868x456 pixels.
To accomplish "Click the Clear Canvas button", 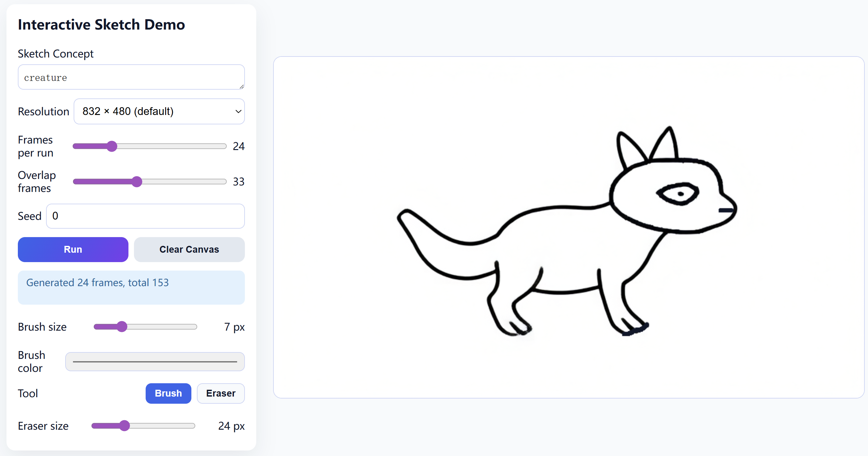I will pos(189,249).
